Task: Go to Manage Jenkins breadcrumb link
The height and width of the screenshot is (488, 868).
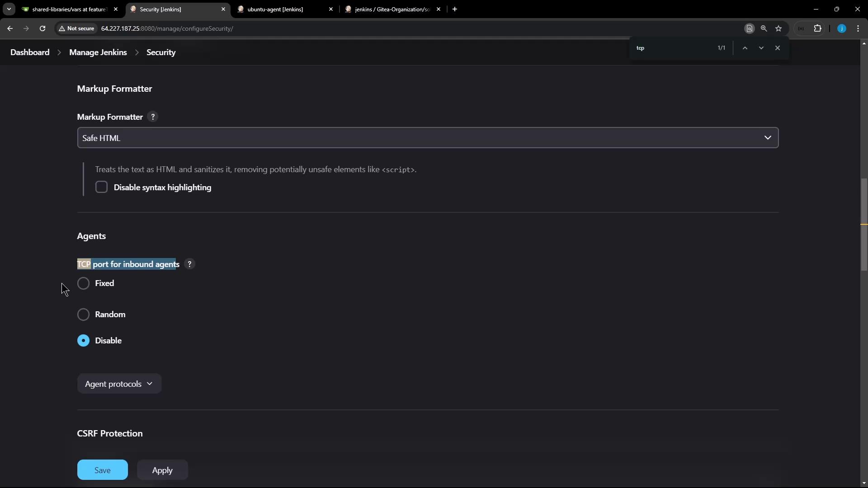Action: pyautogui.click(x=98, y=52)
